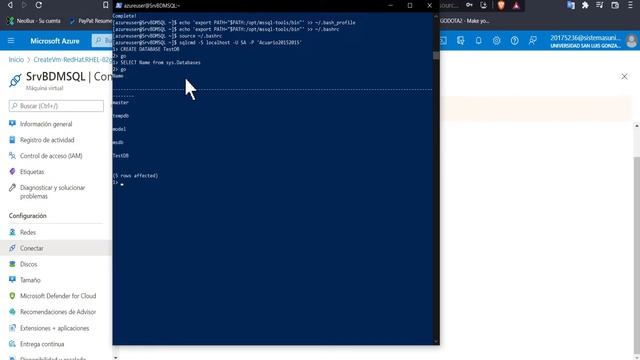Screen dimensions: 640x360
Task: Click the browser bookmark icon
Action: pyautogui.click(x=106, y=5)
